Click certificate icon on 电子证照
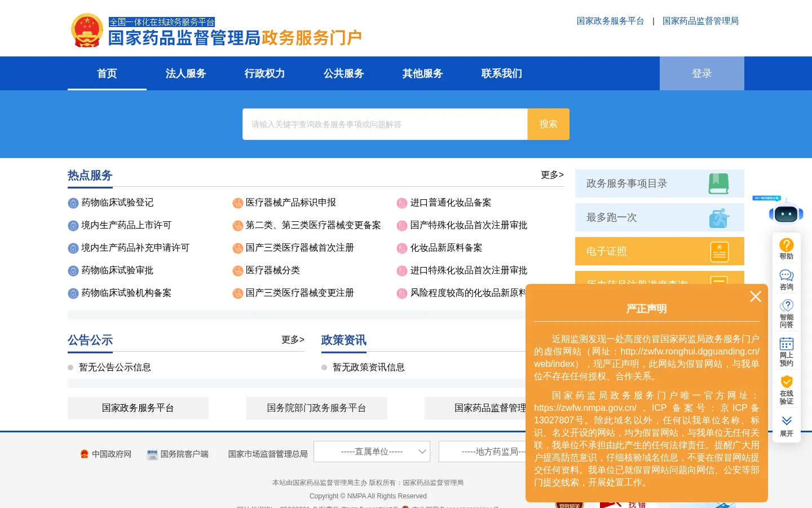This screenshot has height=508, width=812. pyautogui.click(x=719, y=251)
